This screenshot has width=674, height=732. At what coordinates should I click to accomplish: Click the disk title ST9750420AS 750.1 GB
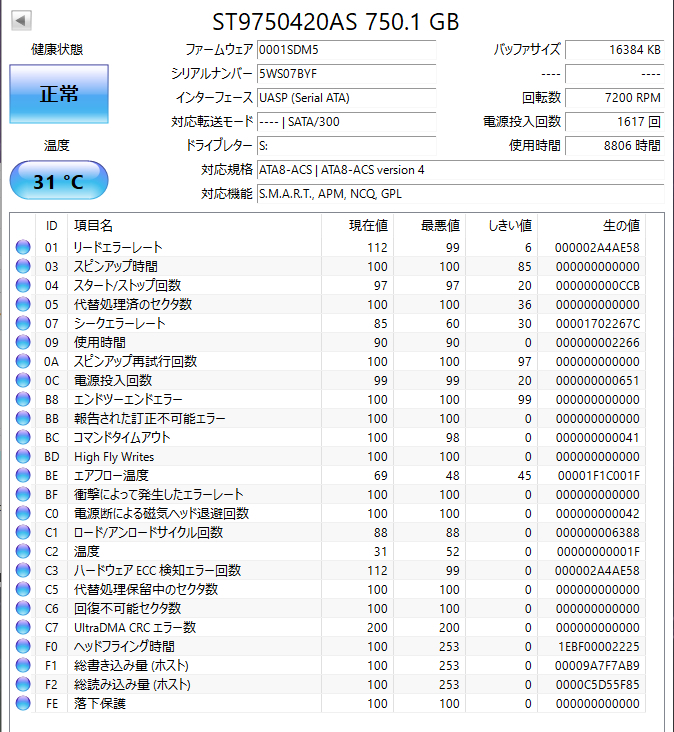pos(336,21)
